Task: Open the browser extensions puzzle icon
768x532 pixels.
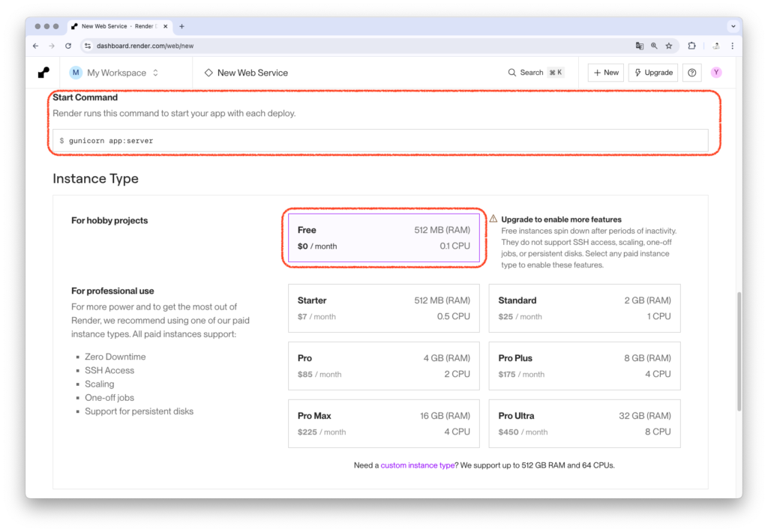Action: [x=691, y=46]
